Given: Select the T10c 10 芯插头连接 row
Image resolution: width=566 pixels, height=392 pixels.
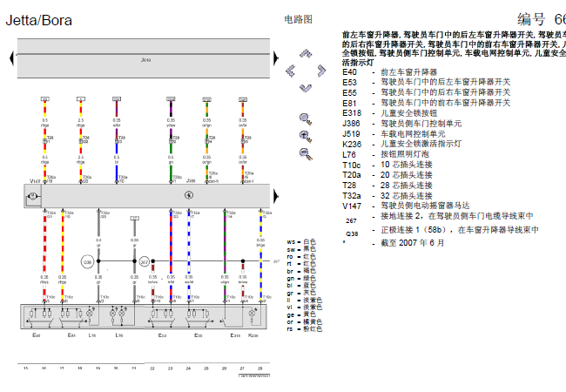Looking at the screenshot, I should pos(387,165).
